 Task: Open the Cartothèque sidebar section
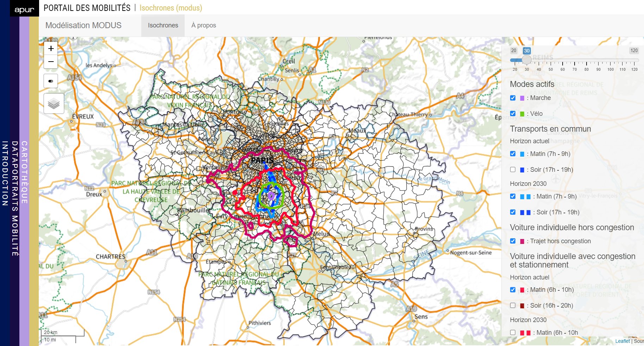pos(24,172)
